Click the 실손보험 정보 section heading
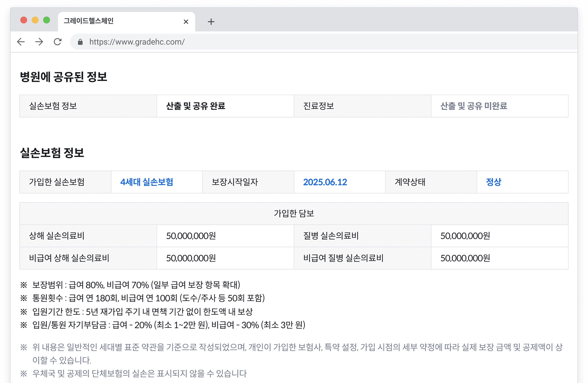The image size is (588, 383). (52, 153)
